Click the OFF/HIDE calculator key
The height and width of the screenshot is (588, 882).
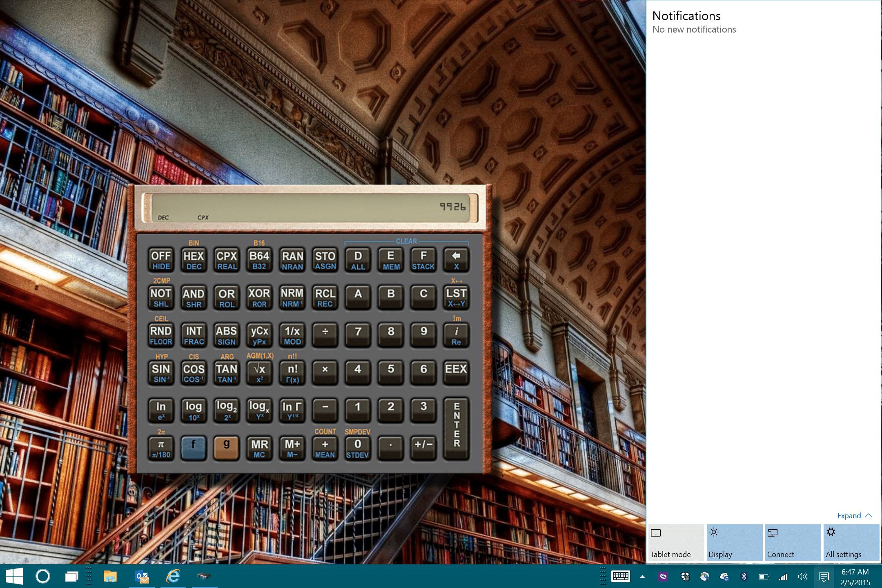161,260
